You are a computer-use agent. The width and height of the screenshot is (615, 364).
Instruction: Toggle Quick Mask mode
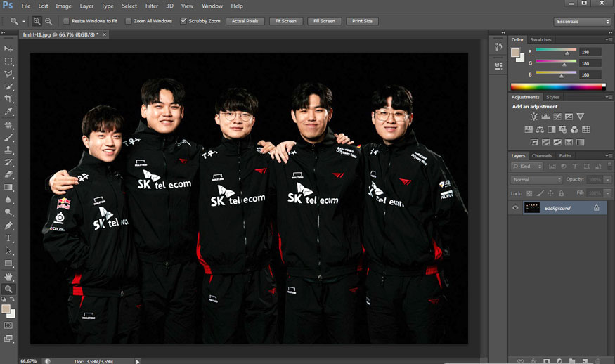[x=8, y=325]
